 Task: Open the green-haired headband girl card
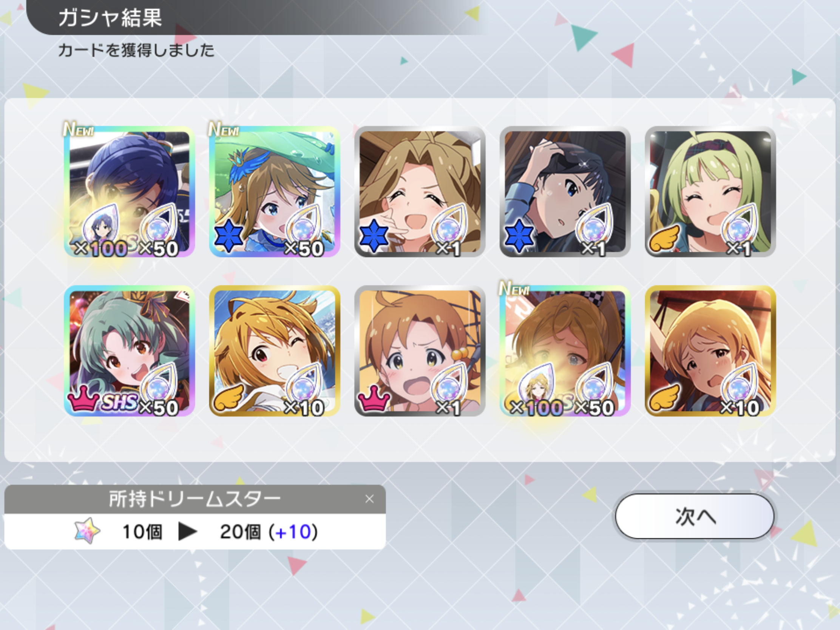click(x=710, y=192)
